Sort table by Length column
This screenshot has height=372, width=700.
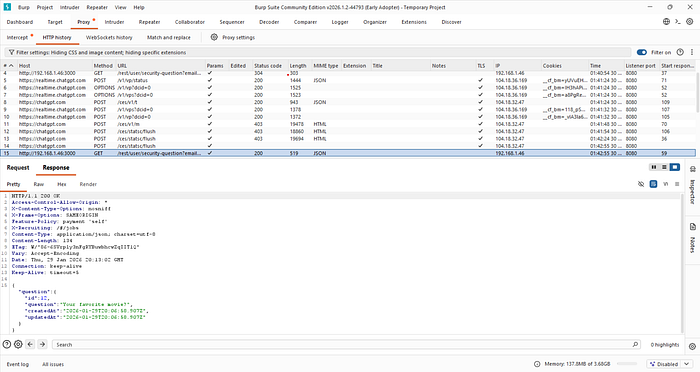click(x=299, y=66)
